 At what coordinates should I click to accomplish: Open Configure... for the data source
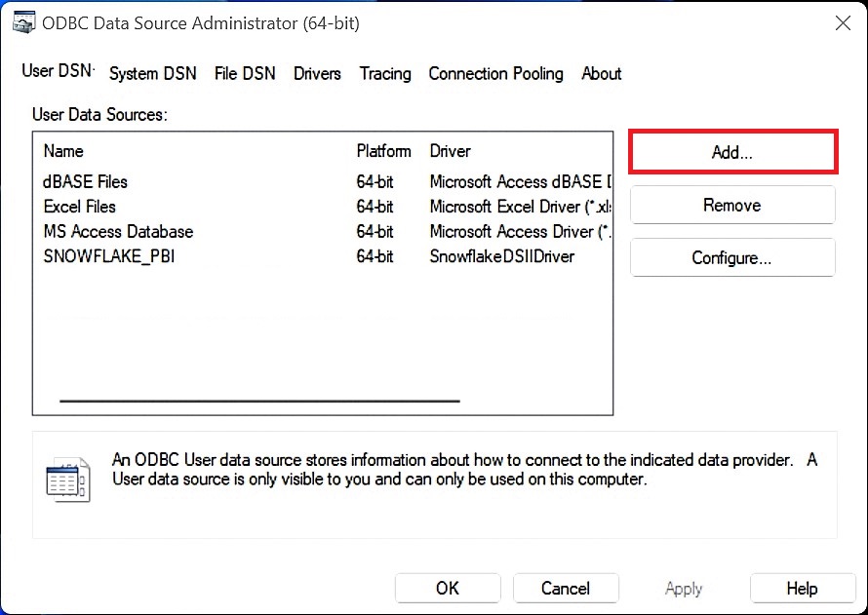click(x=732, y=257)
